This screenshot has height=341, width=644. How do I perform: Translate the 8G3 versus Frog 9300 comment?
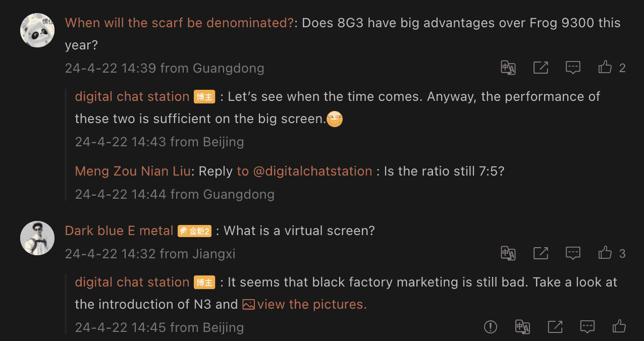pos(508,68)
